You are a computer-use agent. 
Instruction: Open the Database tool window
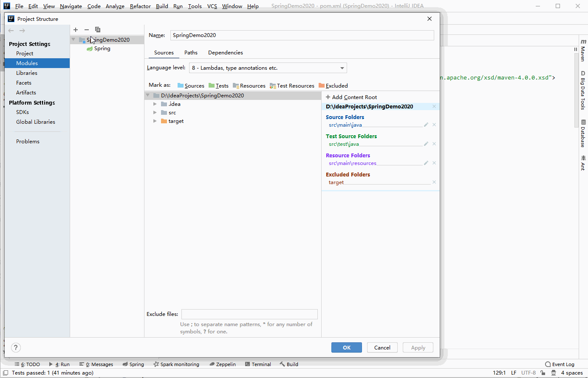[x=583, y=134]
